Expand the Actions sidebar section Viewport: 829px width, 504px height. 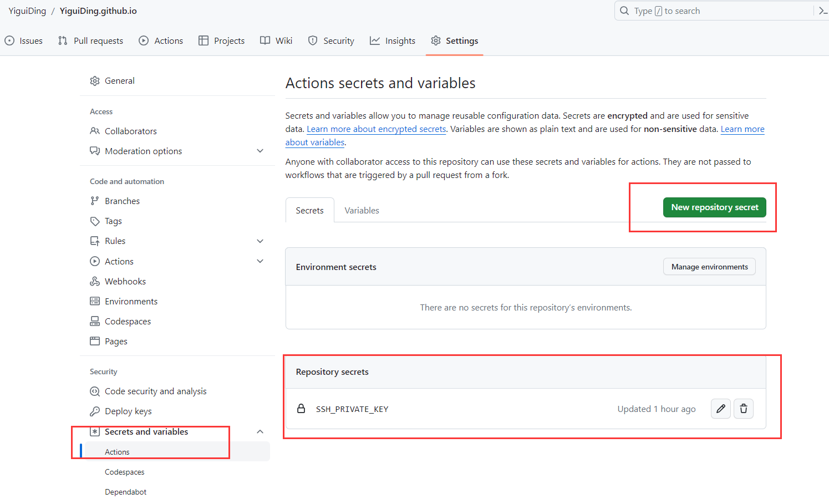[x=260, y=261]
